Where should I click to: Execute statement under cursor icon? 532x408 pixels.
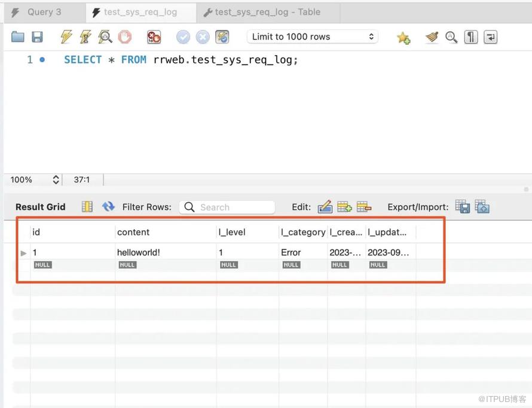tap(85, 37)
